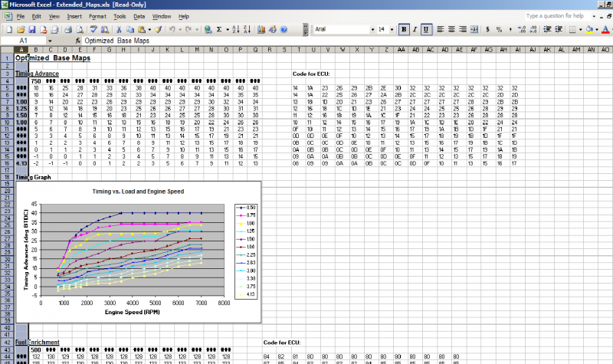Open the font size 14 dropdown
The image size is (613, 364).
click(x=392, y=29)
